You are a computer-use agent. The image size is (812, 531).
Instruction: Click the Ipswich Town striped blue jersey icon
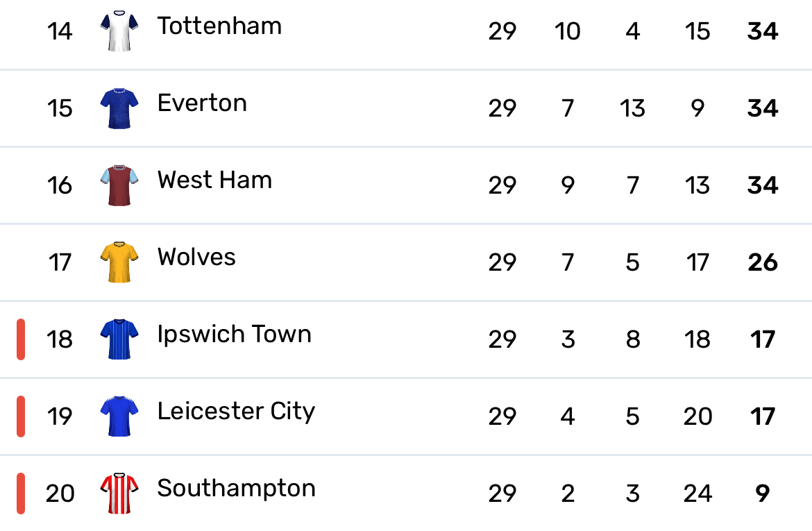[x=119, y=339]
